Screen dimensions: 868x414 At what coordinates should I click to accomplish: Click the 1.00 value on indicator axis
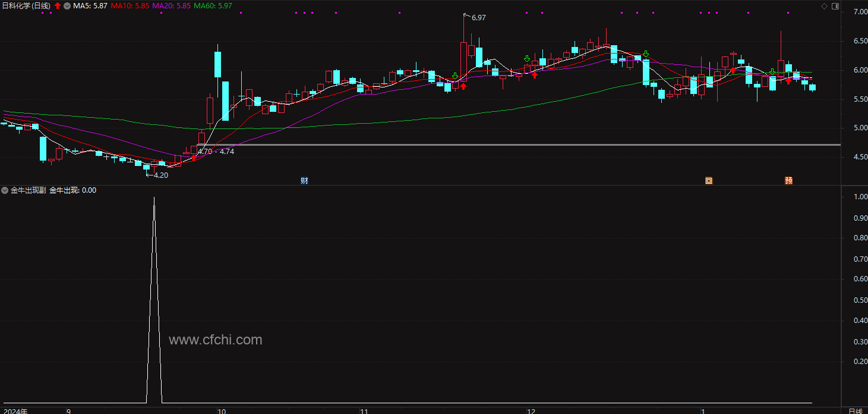pos(860,197)
